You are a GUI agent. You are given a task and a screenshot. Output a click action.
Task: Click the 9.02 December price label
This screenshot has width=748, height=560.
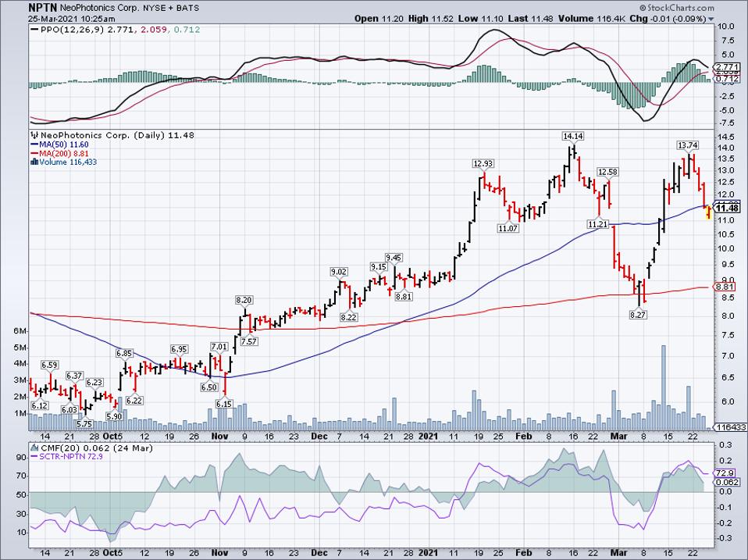coord(339,272)
